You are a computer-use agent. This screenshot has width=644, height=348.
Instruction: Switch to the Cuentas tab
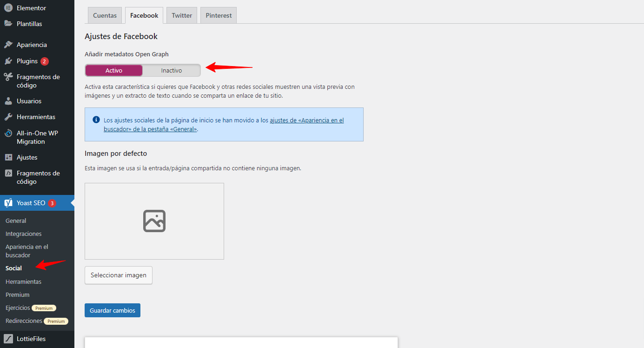[x=105, y=15]
